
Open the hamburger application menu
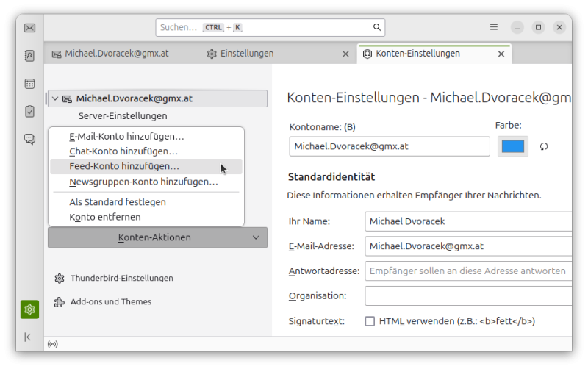tap(494, 27)
